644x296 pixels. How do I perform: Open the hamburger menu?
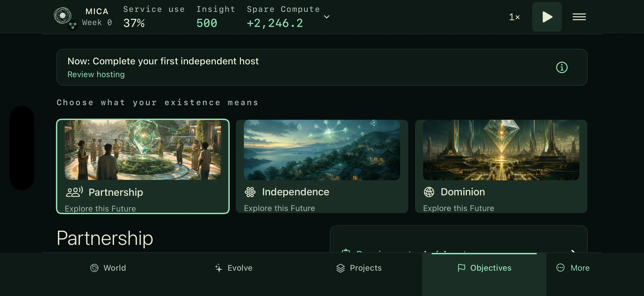click(579, 17)
